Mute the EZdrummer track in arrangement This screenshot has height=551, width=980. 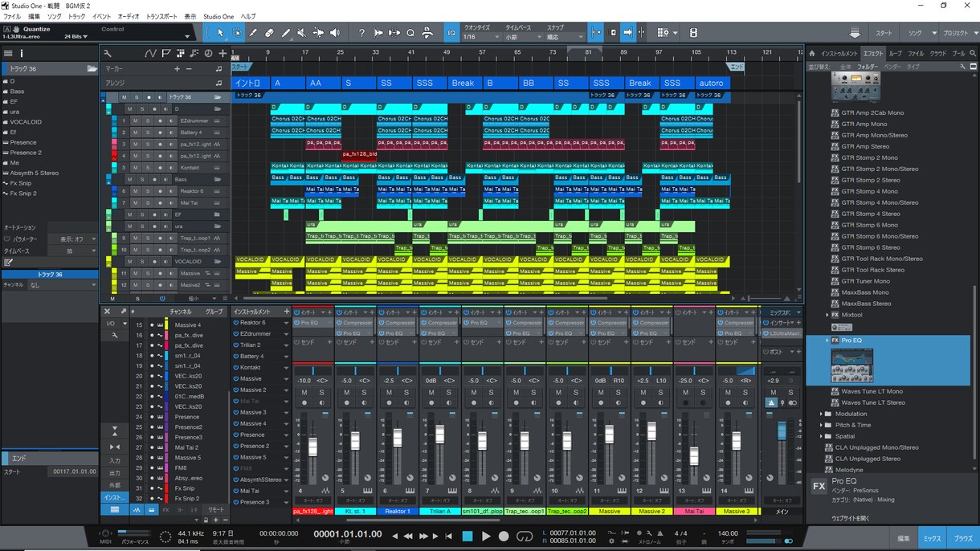135,120
